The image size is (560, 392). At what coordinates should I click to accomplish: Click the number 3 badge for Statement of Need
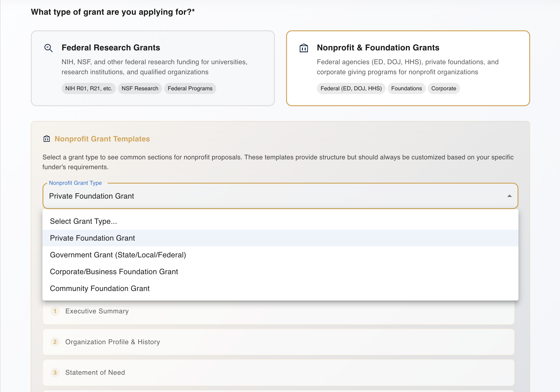55,373
